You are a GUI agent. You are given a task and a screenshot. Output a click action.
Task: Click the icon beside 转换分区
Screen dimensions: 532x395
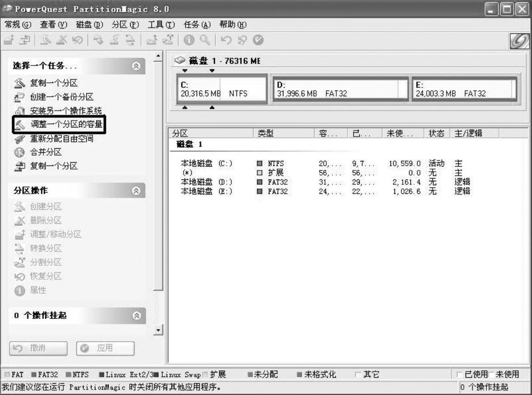point(19,249)
